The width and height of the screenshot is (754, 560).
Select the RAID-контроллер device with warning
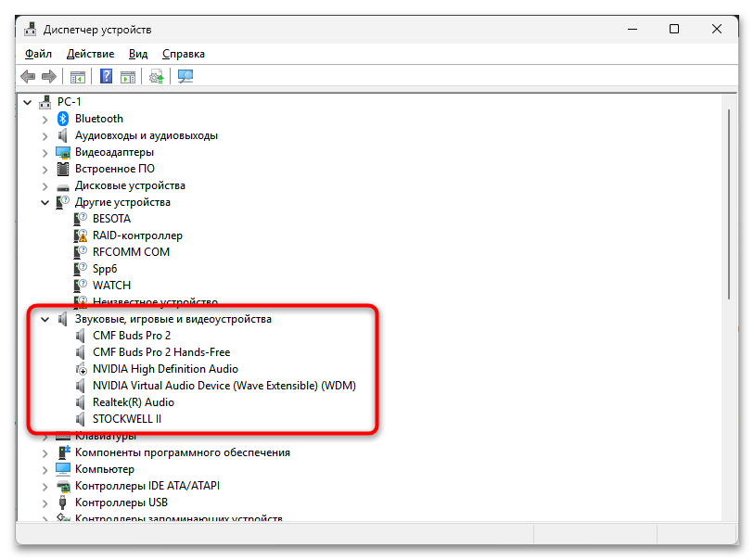coord(137,235)
